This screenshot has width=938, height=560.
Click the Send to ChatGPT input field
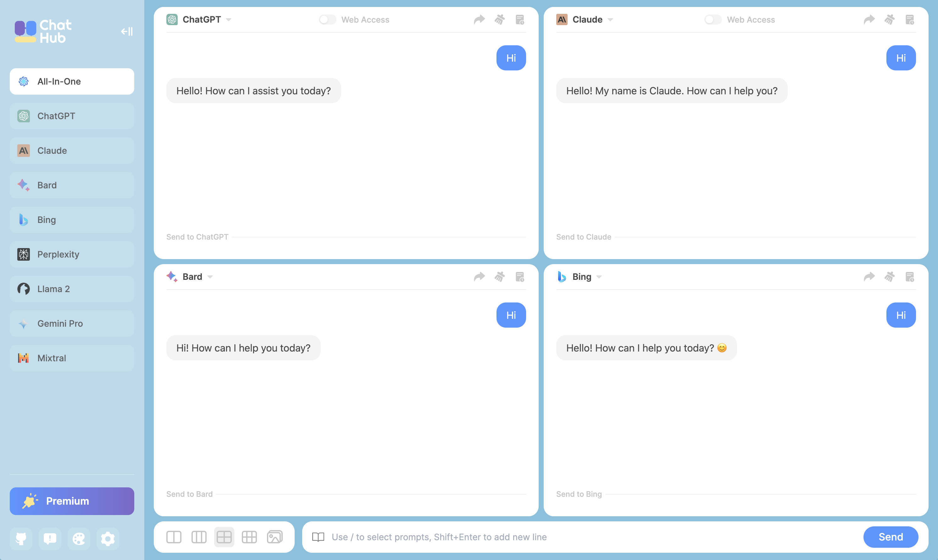pos(345,237)
